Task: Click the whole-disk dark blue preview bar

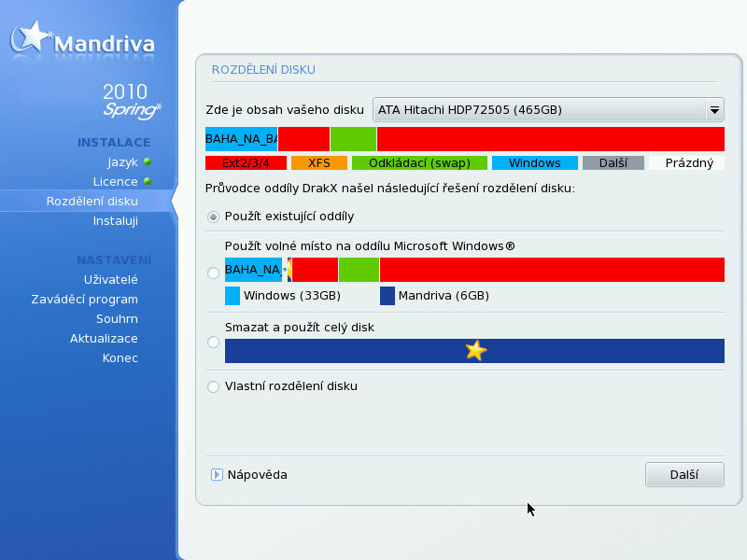Action: point(474,351)
